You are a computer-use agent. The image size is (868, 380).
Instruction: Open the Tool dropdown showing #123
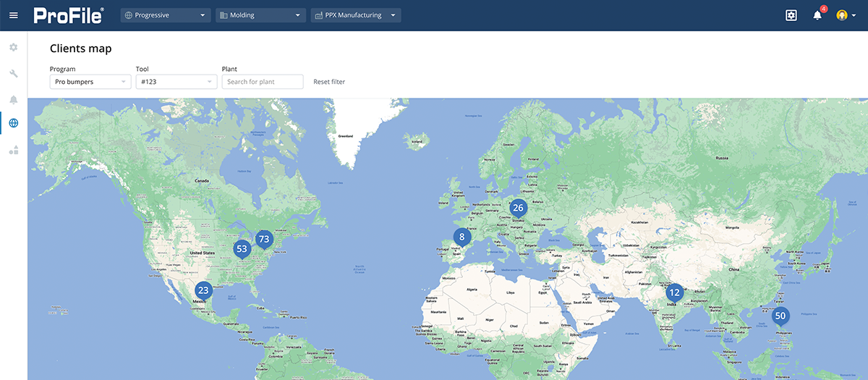(176, 82)
